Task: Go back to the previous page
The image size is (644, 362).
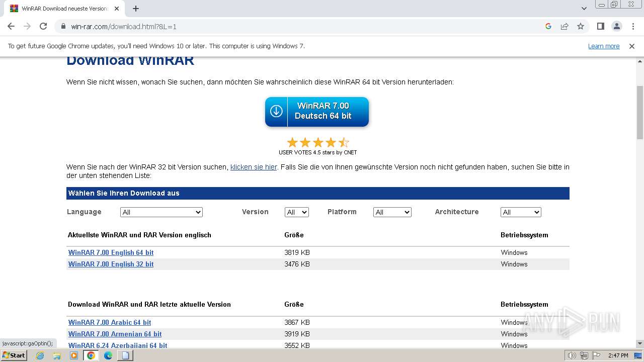Action: click(x=11, y=26)
